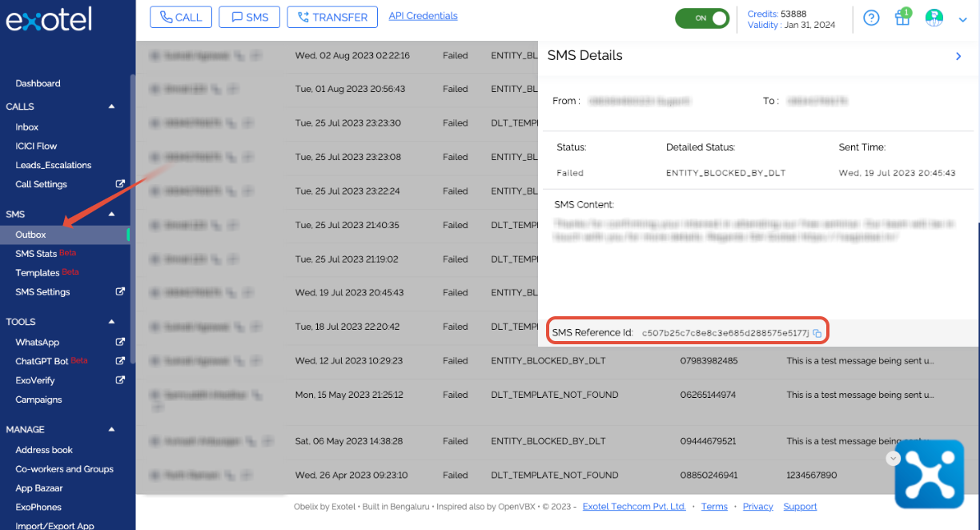Click the external link icon beside ChatGPT Bot

pyautogui.click(x=120, y=361)
